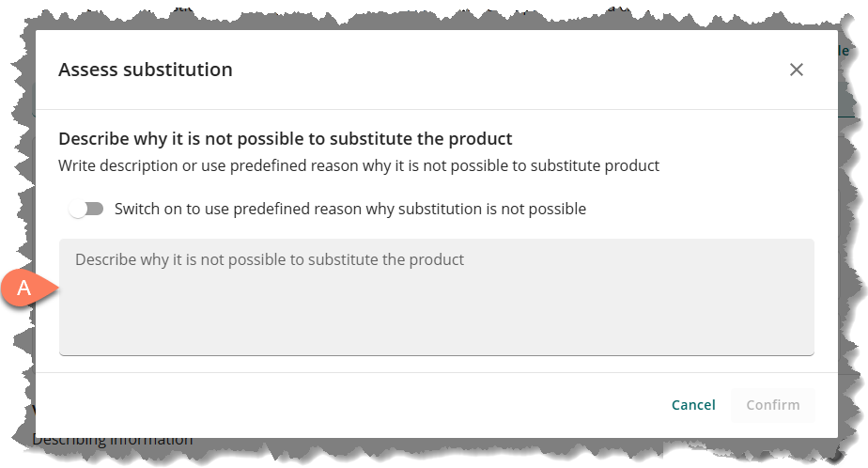Screen dimensions: 868x468
Task: Click the bold "Describe why it is not possible" heading
Action: click(x=285, y=139)
